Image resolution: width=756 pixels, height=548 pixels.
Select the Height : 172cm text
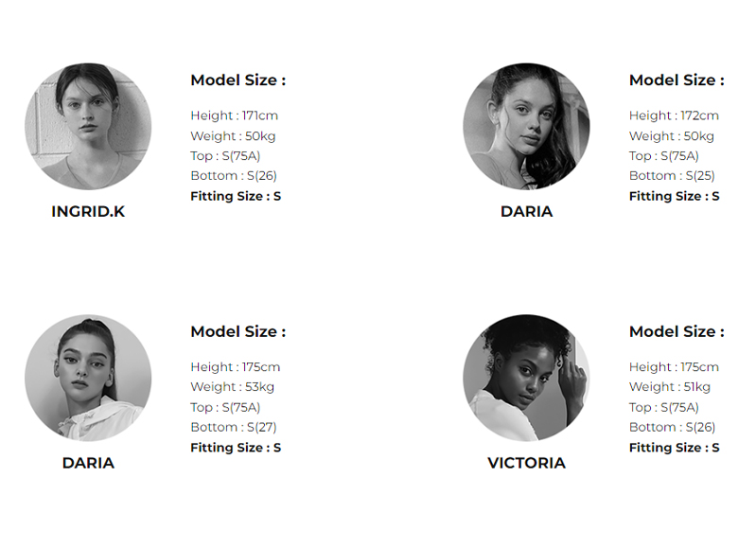674,115
